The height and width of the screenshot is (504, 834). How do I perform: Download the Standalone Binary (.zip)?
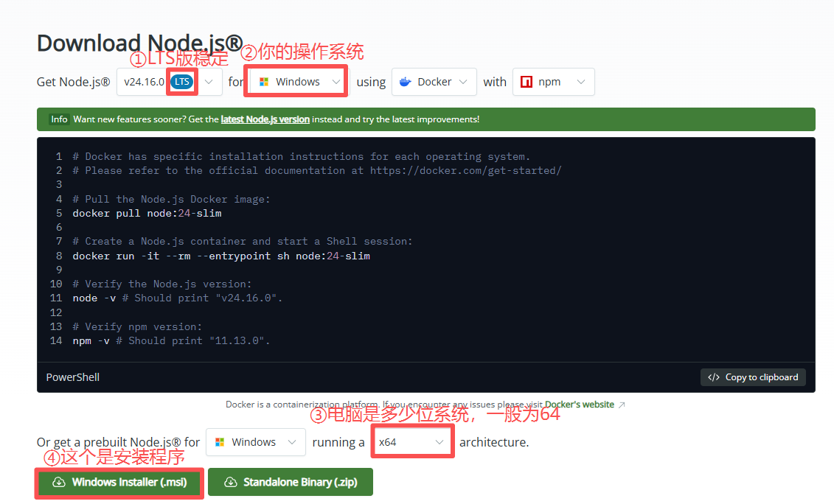(x=291, y=482)
